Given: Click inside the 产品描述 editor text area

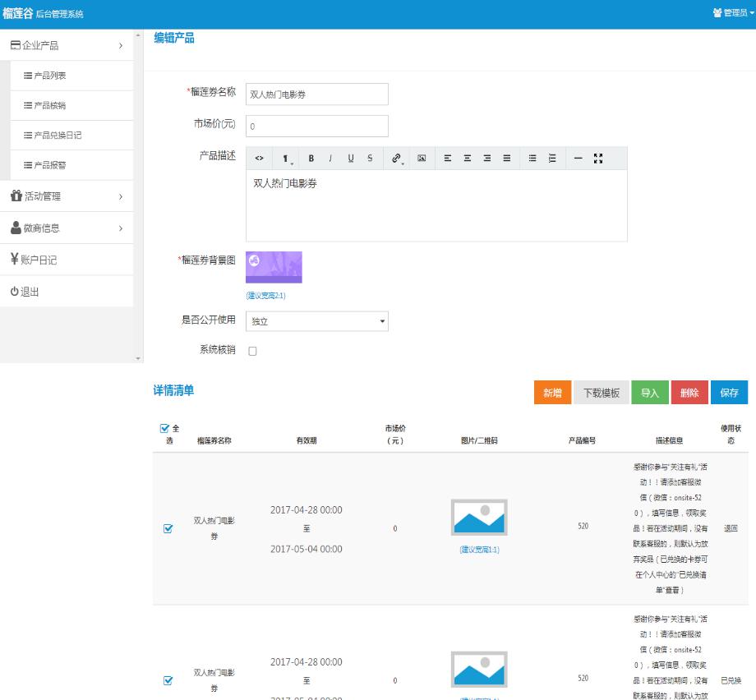Looking at the screenshot, I should click(x=436, y=205).
